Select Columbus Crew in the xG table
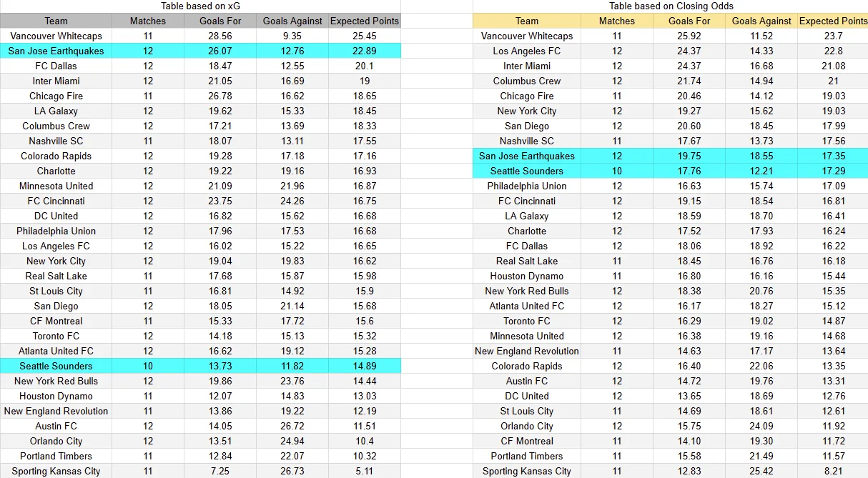 pyautogui.click(x=56, y=126)
